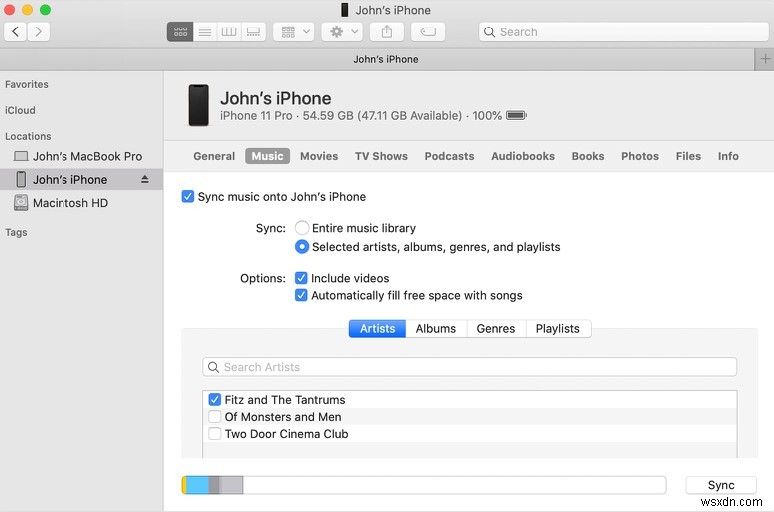Add a new tab with plus button
This screenshot has width=774, height=512.
point(765,59)
